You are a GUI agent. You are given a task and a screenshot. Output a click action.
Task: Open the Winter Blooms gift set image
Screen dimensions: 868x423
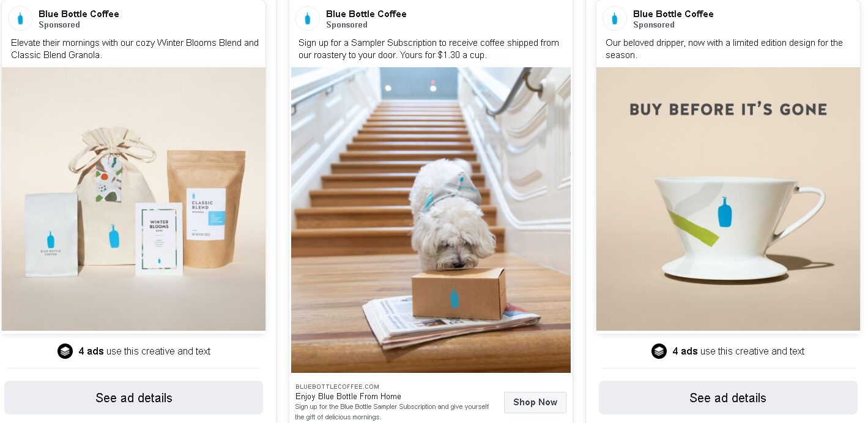coord(133,199)
